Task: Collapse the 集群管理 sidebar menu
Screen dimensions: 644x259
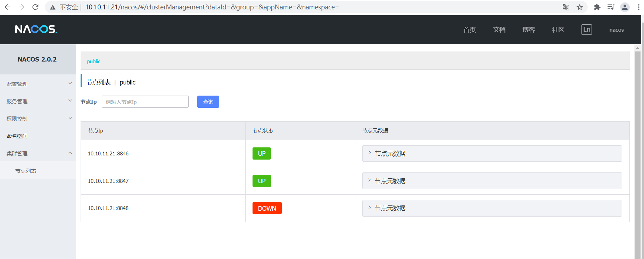Action: 38,153
